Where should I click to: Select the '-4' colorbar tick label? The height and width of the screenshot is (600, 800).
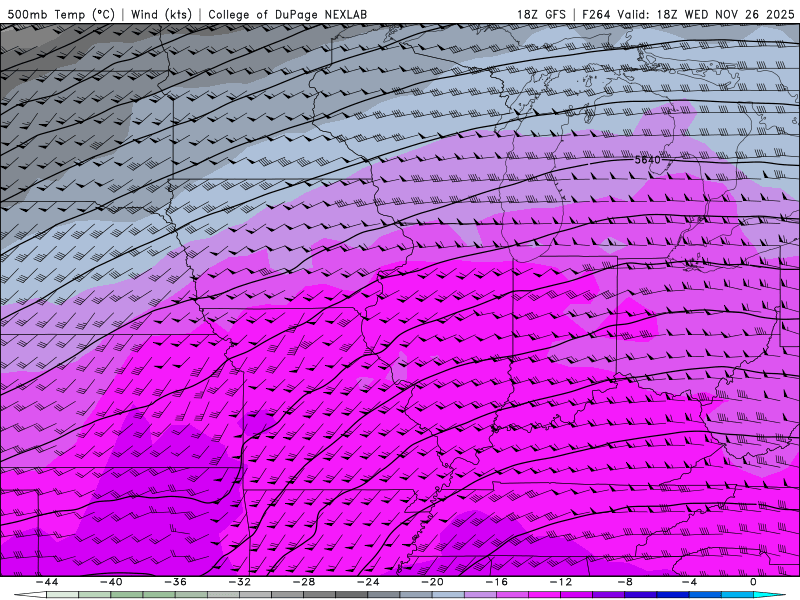click(690, 582)
